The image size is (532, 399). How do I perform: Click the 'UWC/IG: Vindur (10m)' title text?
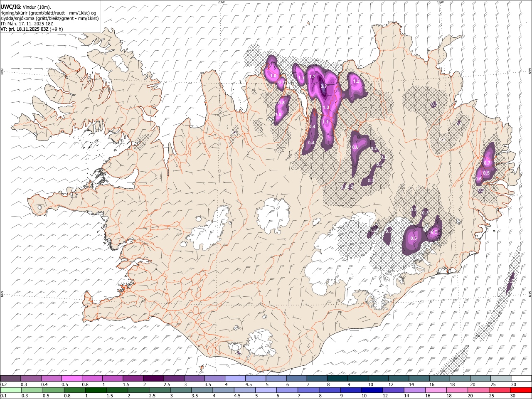(x=25, y=7)
